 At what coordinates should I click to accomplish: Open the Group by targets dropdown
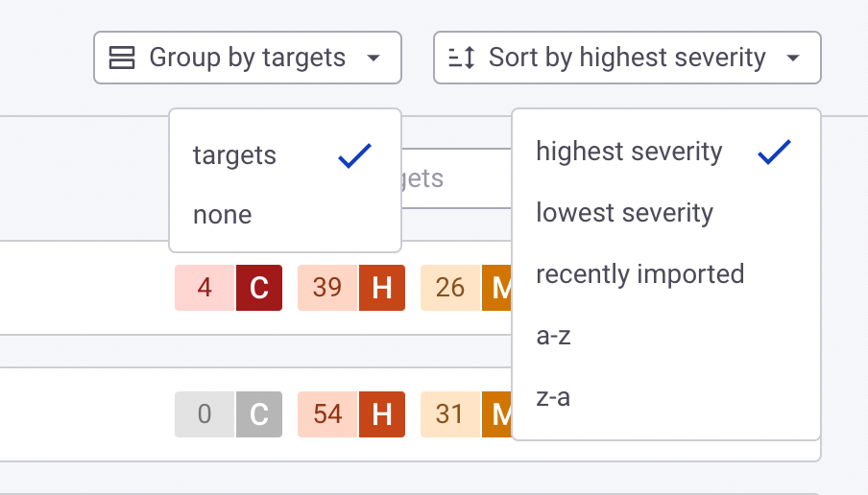[x=248, y=58]
